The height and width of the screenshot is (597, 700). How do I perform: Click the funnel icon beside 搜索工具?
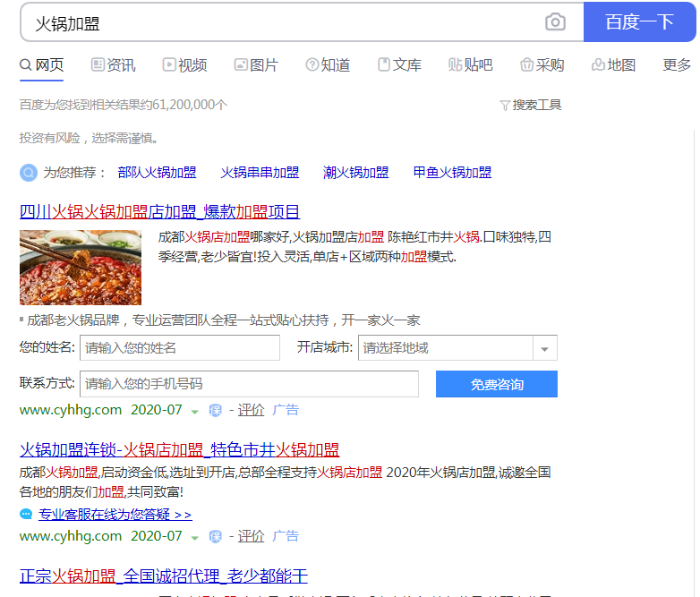505,106
